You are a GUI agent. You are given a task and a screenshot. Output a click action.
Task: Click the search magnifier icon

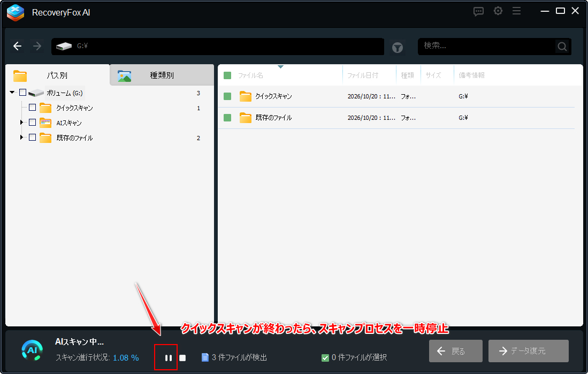[562, 46]
